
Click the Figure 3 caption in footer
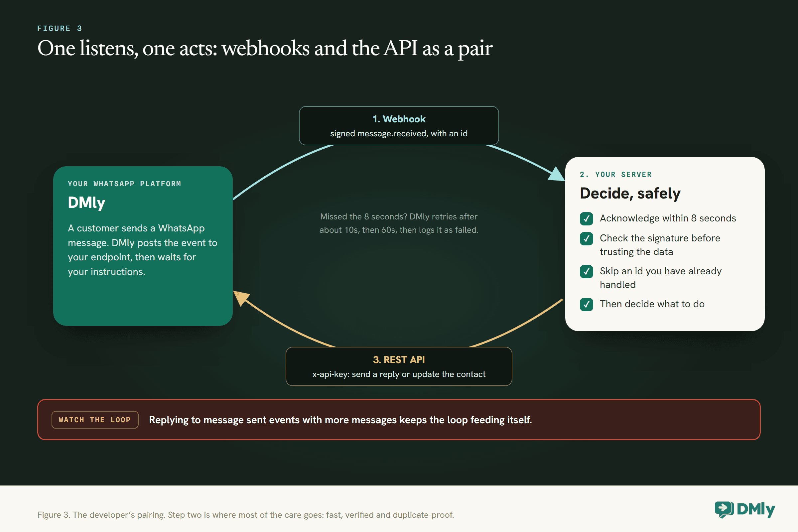[x=246, y=515]
